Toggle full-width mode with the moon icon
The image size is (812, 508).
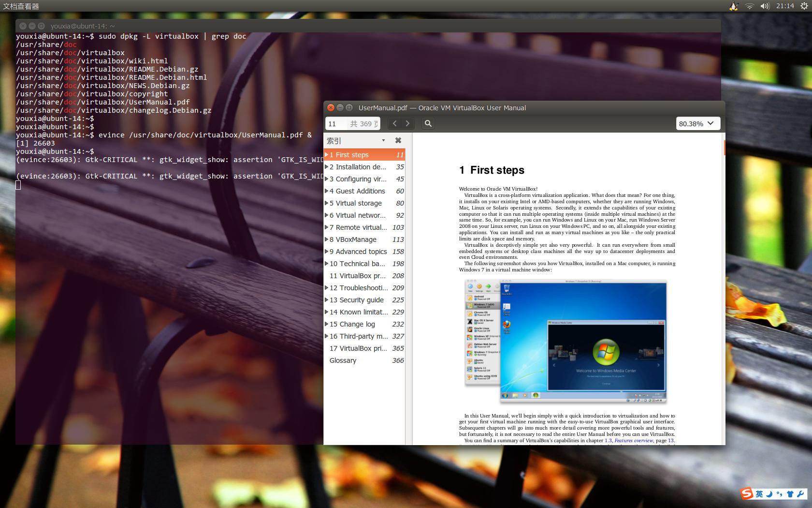[769, 494]
